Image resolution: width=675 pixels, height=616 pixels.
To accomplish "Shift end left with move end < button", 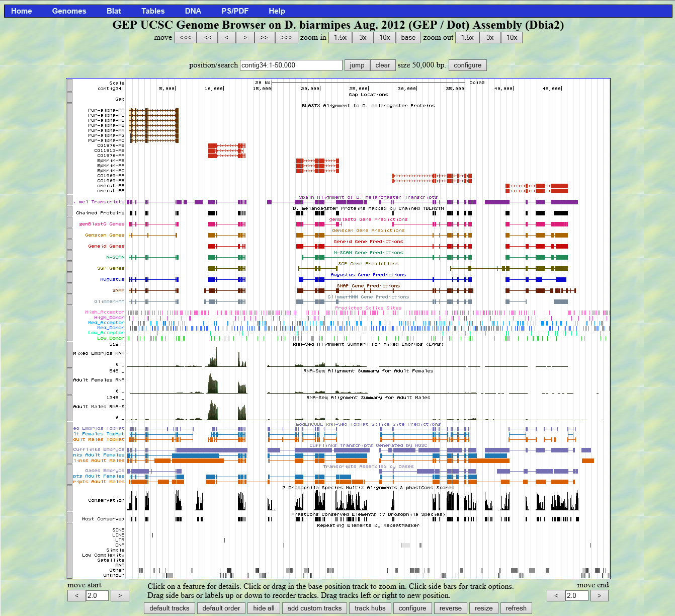I will point(556,595).
